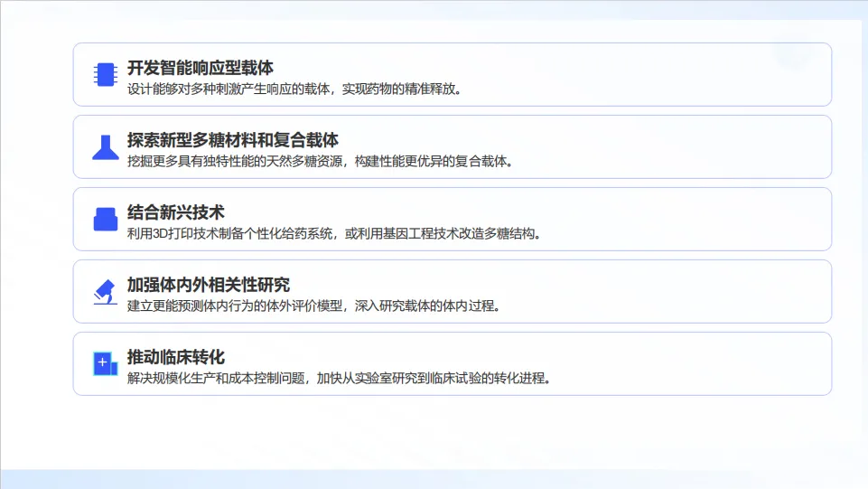Click the description starting with 设计能够对多种刺激
The image size is (868, 489).
[x=294, y=89]
